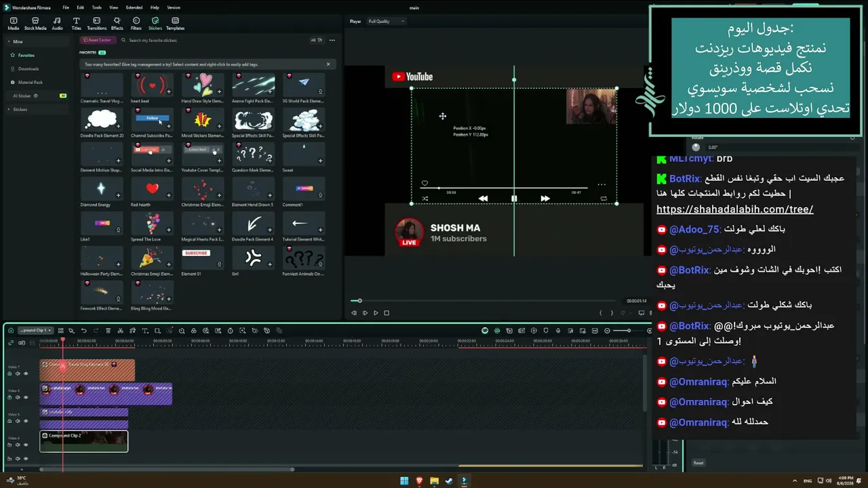Image resolution: width=868 pixels, height=488 pixels.
Task: Open the Windows Start menu
Action: [x=404, y=481]
